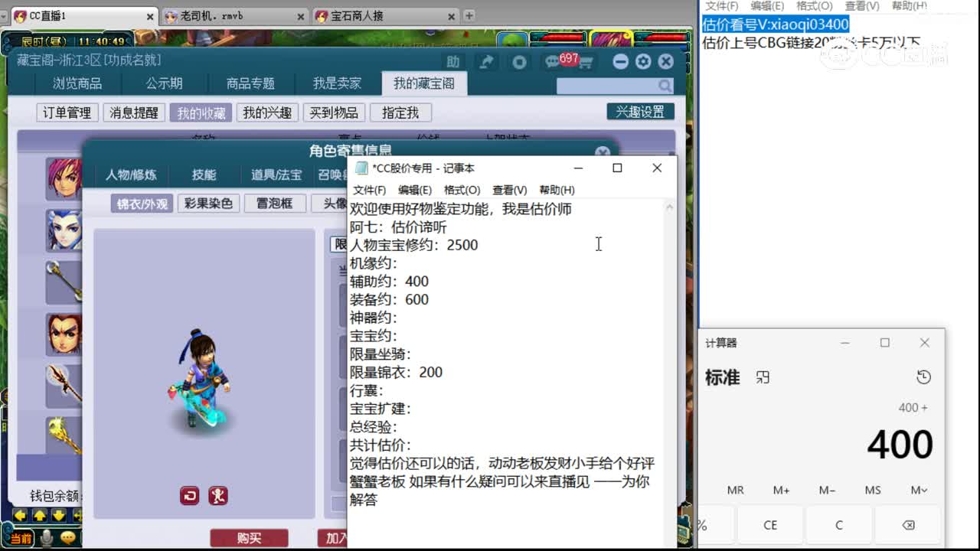Open Notepad 编辑(E) menu
The width and height of the screenshot is (980, 551).
coord(415,190)
